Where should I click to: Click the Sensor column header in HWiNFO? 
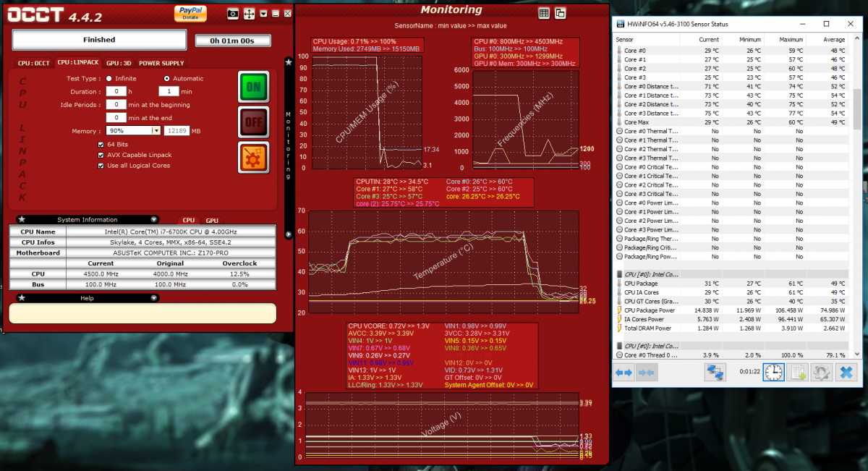[644, 39]
